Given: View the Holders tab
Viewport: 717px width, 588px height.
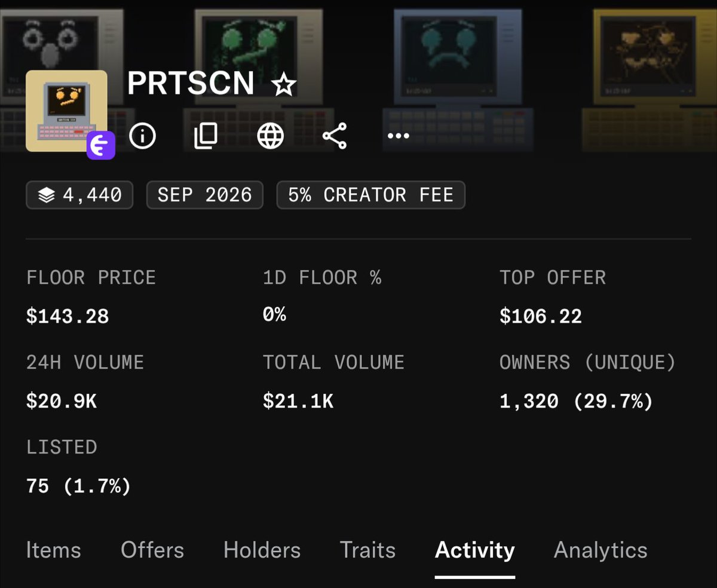Looking at the screenshot, I should 262,550.
